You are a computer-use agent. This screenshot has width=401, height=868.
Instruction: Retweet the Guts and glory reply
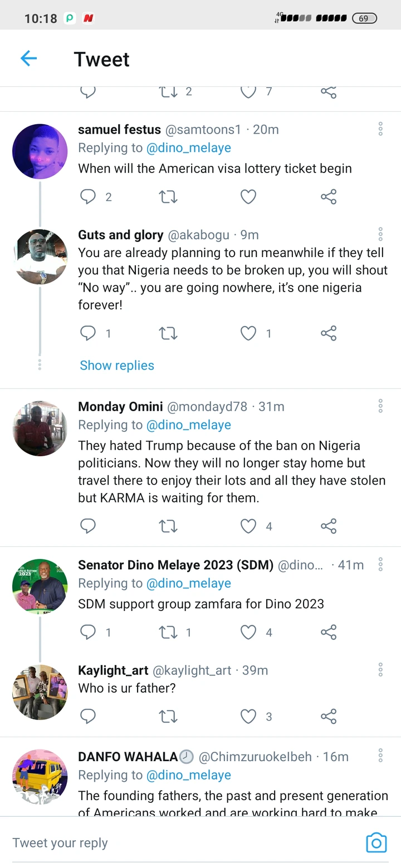pos(168,333)
